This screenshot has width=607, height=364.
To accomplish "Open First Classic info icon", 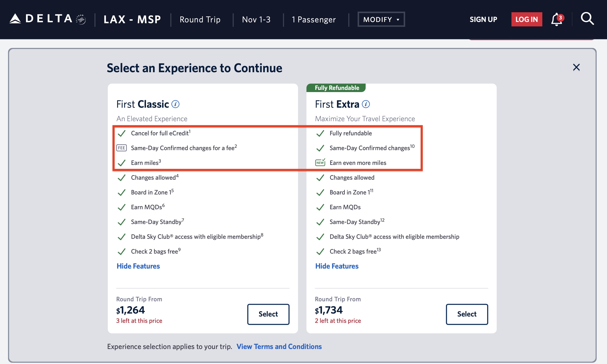I will (175, 104).
